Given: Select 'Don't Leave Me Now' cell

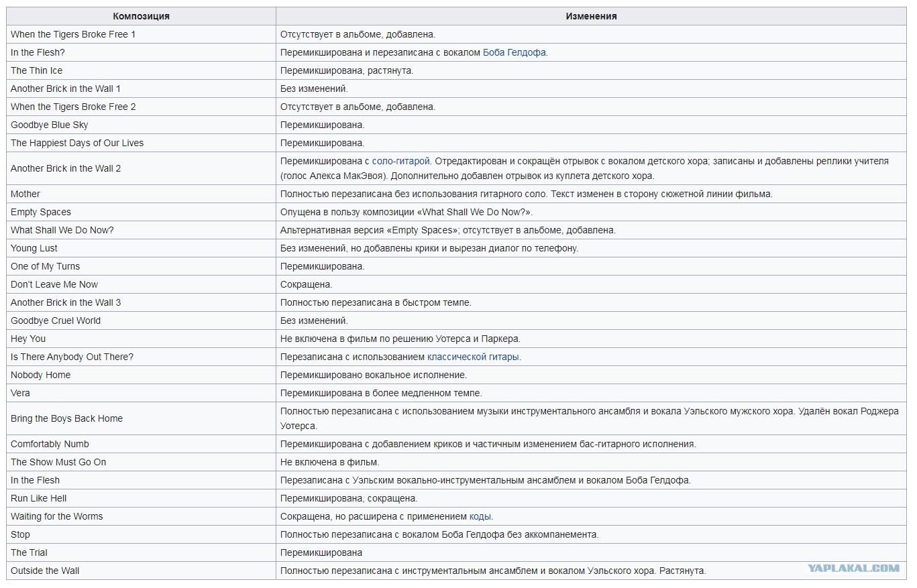Looking at the screenshot, I should pyautogui.click(x=141, y=284).
